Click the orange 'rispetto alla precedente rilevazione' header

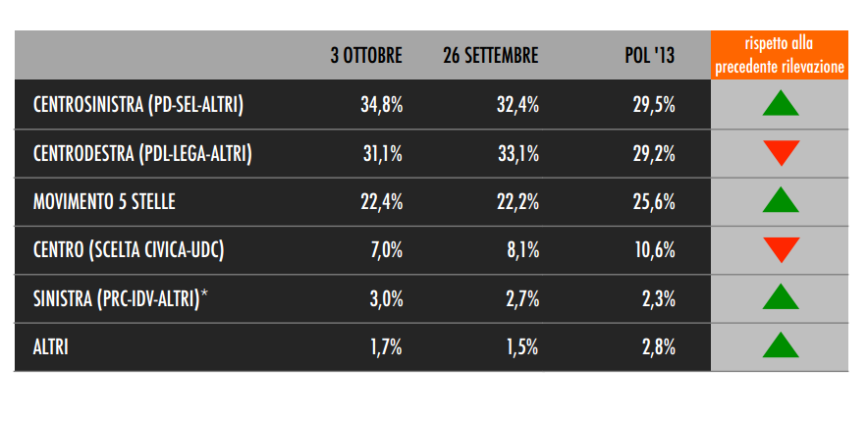click(780, 55)
